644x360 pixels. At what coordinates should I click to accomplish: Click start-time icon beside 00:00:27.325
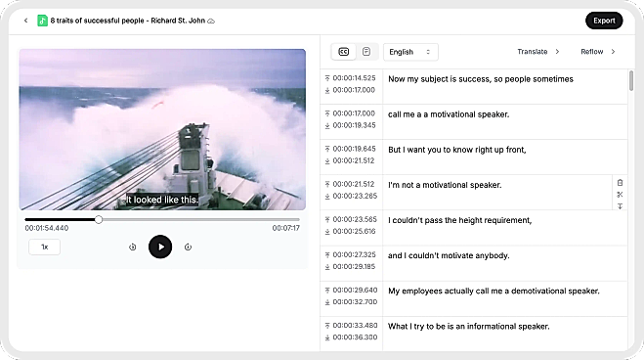coord(327,254)
